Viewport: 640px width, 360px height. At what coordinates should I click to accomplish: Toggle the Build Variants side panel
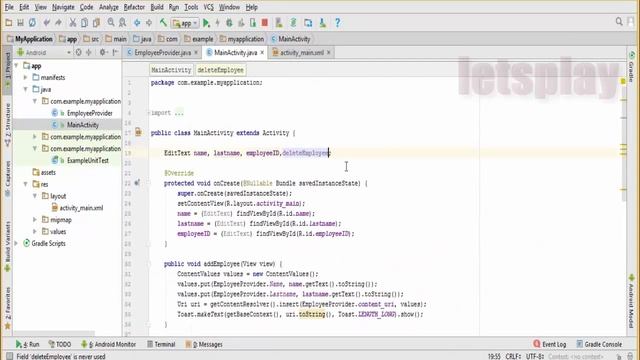pyautogui.click(x=7, y=247)
